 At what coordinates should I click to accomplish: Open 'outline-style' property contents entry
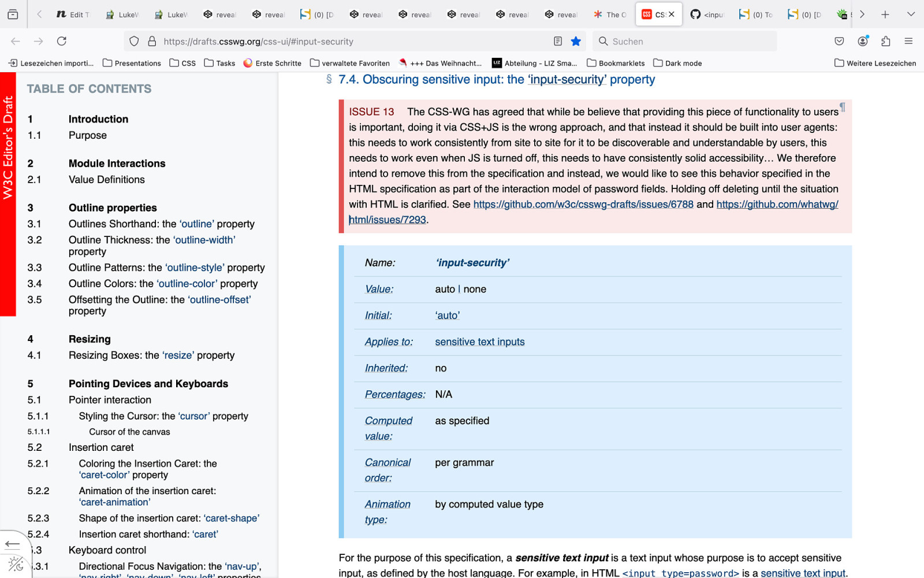click(166, 268)
